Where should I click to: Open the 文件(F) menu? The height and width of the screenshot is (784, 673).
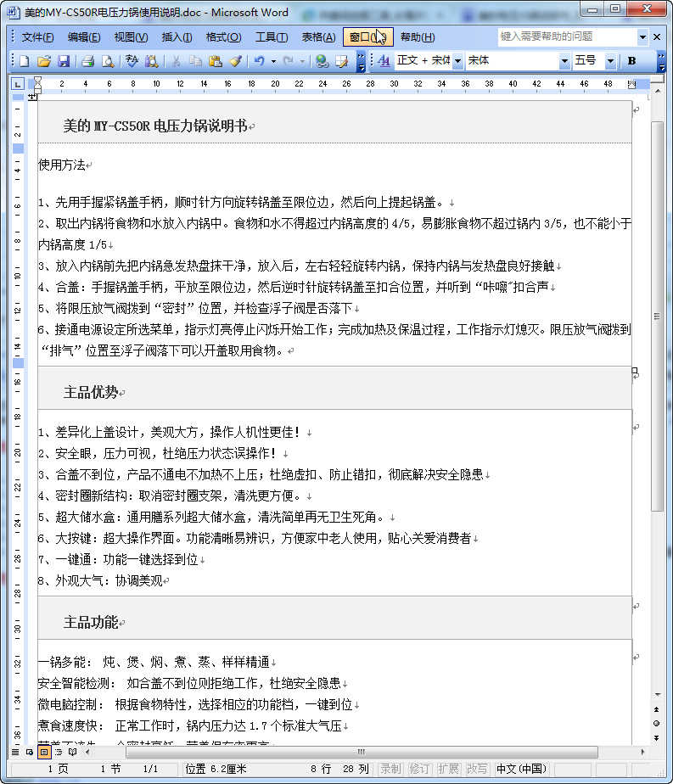click(x=37, y=37)
